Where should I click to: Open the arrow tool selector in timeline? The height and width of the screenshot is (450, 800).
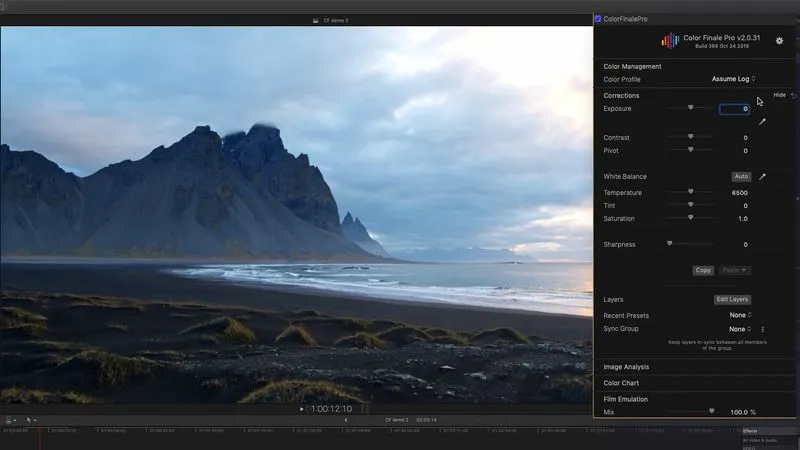[32, 420]
